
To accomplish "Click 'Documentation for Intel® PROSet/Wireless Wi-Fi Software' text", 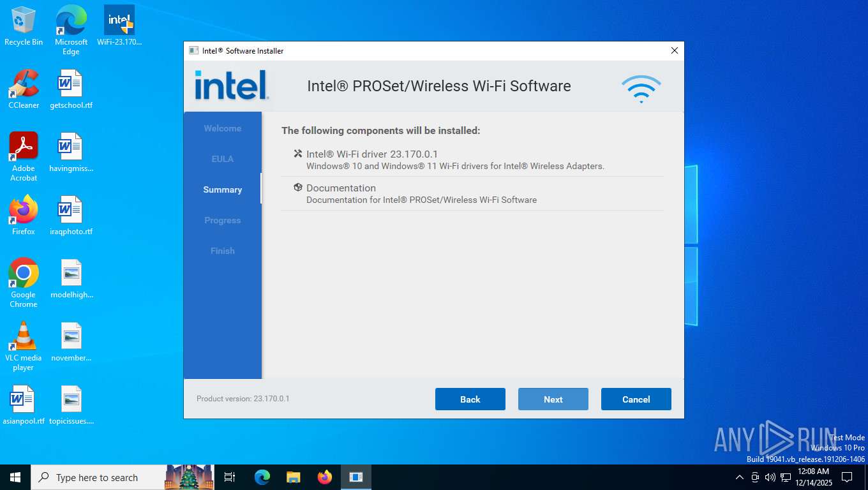I will point(421,200).
